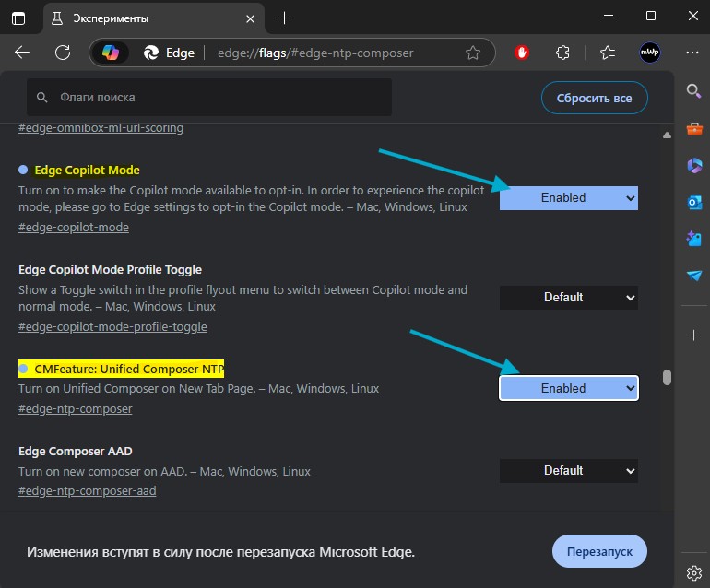Open sidebar Microsoft 365 icon
The height and width of the screenshot is (588, 710).
[694, 165]
